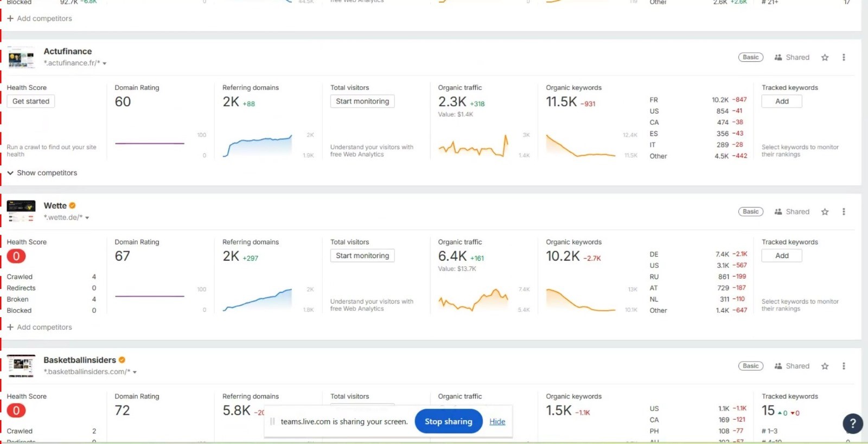The height and width of the screenshot is (444, 868).
Task: Open the Basketballinsiders project title
Action: click(x=80, y=360)
